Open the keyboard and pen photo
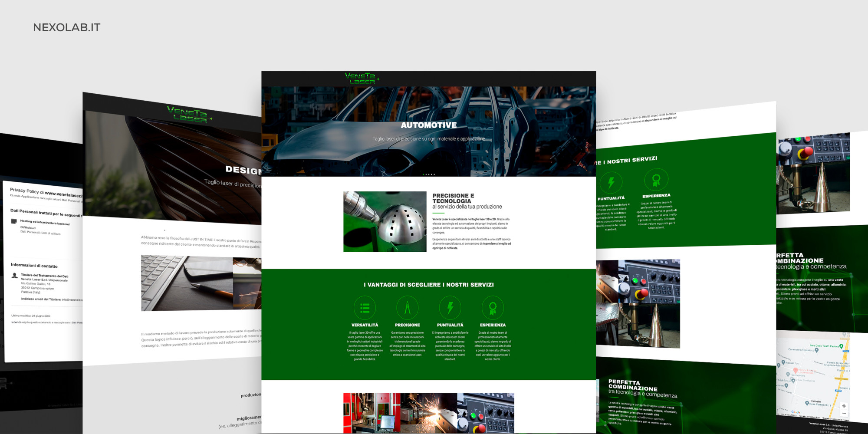Image resolution: width=868 pixels, height=434 pixels. coord(187,283)
